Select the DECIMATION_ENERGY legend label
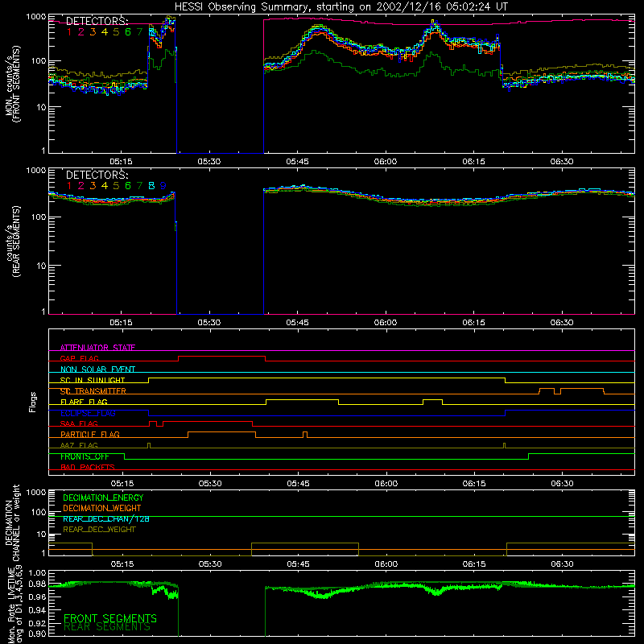The width and height of the screenshot is (644, 644). 103,497
